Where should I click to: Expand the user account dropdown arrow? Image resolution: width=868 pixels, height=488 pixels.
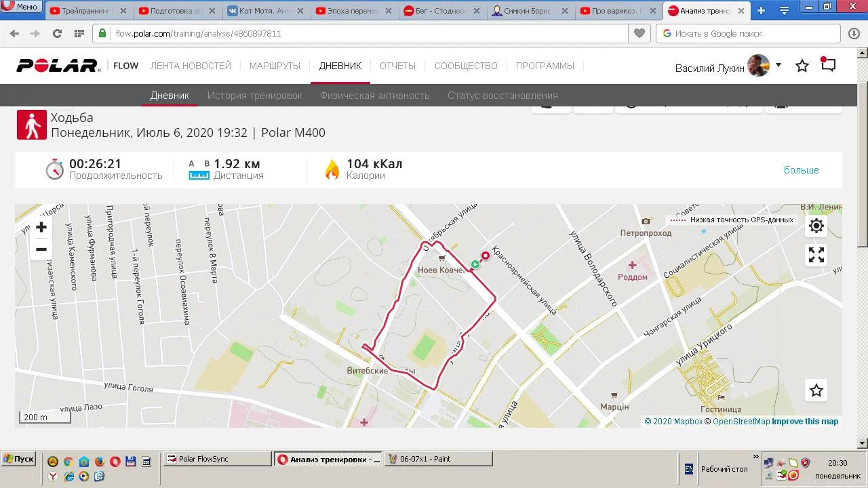[778, 65]
